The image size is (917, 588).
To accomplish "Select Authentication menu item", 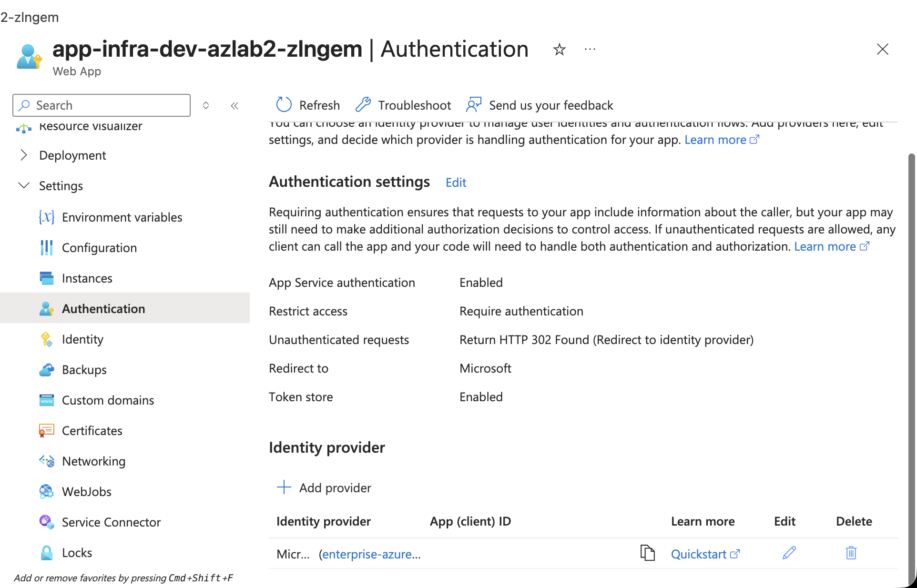I will (x=103, y=309).
